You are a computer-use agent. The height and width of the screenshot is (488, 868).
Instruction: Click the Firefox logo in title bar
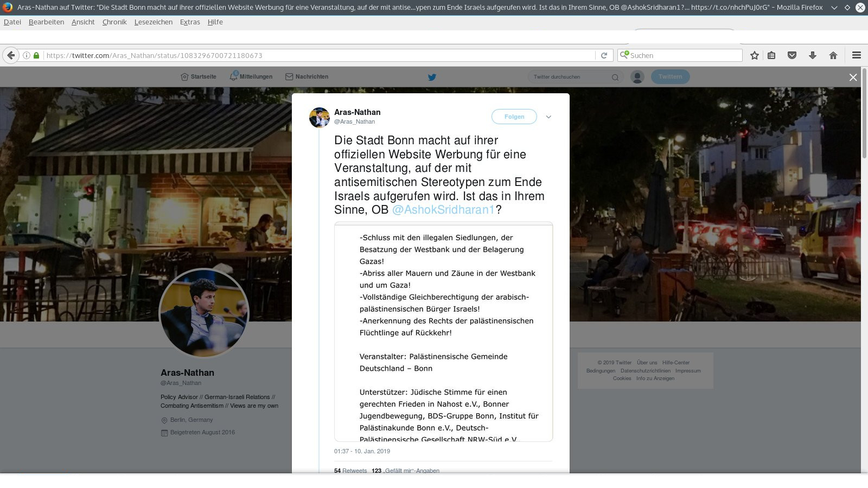point(8,7)
